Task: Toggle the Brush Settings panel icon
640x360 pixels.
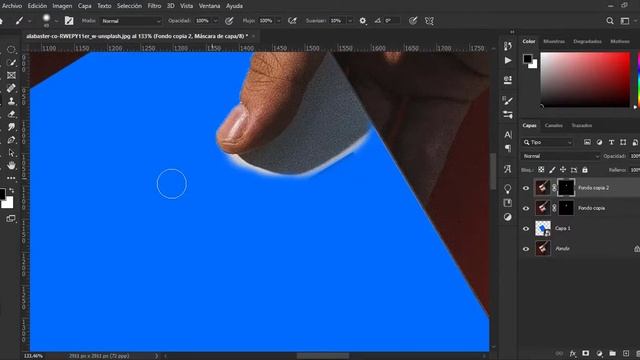Action: (x=69, y=20)
